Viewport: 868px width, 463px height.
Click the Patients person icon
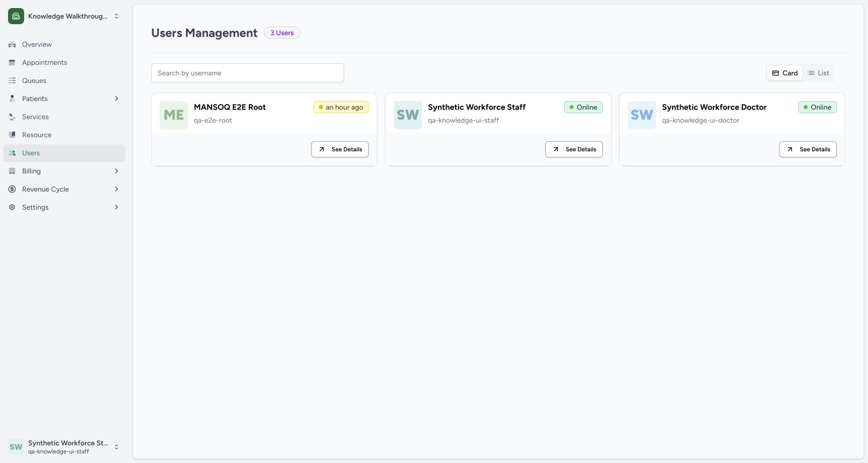pyautogui.click(x=12, y=99)
